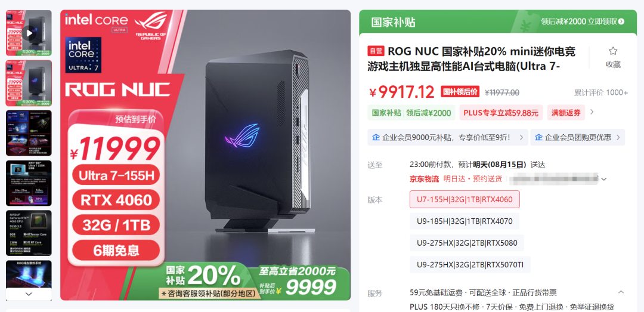
Task: Open enterprise member 9000 yuan subsidy link
Action: tap(448, 137)
